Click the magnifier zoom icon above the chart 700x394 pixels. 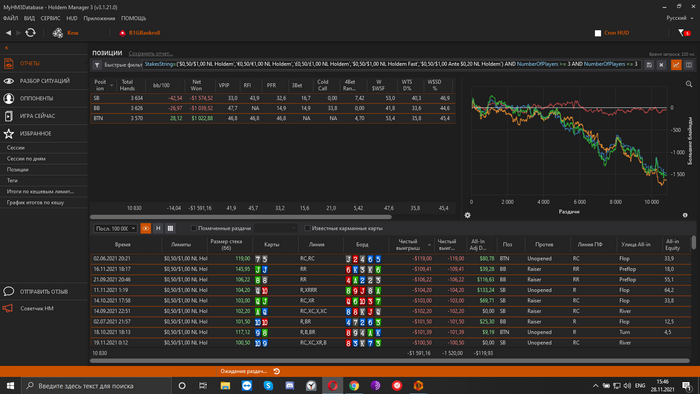click(x=688, y=84)
